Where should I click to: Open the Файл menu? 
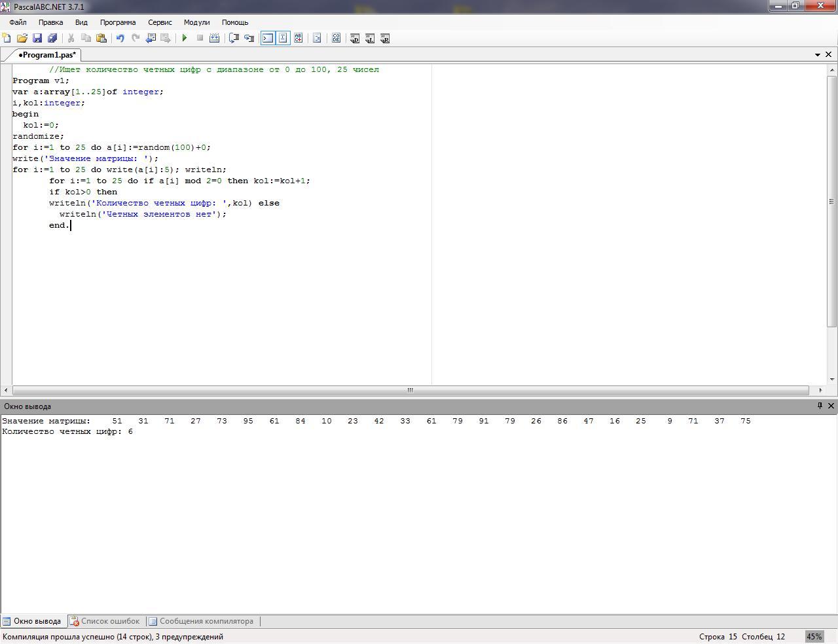[18, 22]
